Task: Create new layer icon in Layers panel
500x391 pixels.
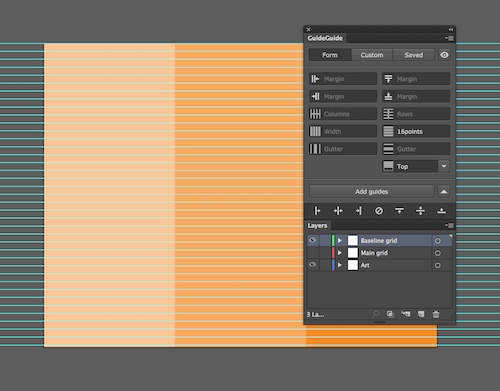Action: 421,314
